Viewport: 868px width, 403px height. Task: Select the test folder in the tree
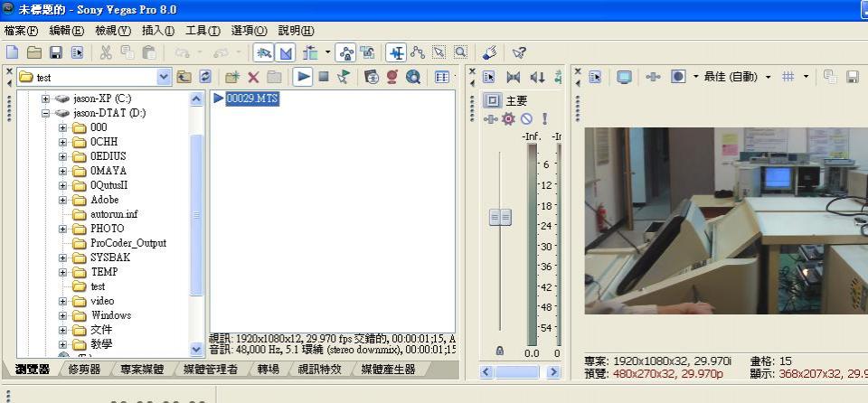98,286
